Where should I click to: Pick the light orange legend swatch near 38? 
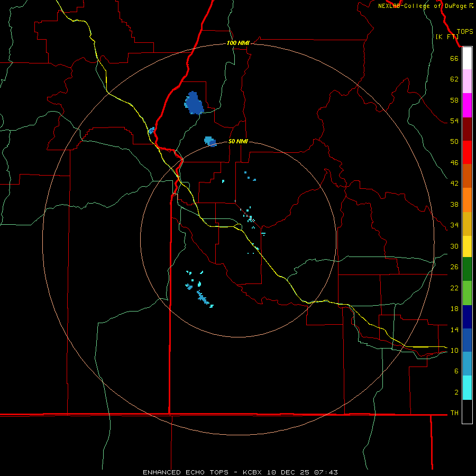point(467,200)
